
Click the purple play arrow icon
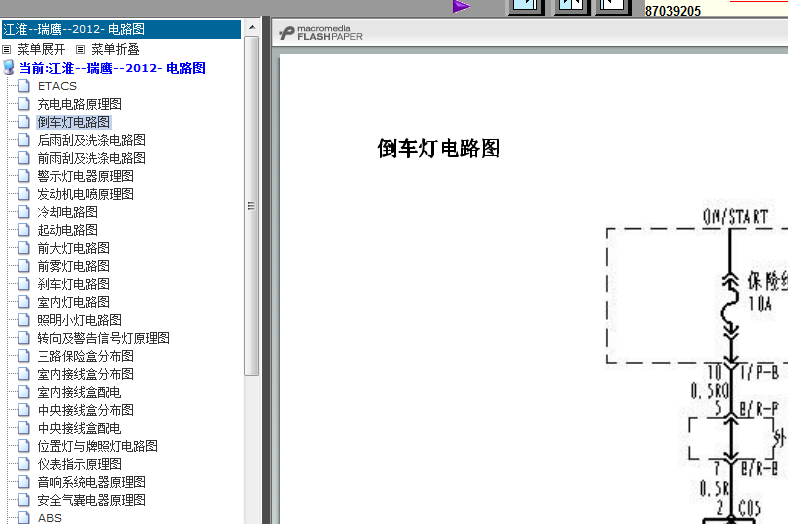[x=461, y=6]
